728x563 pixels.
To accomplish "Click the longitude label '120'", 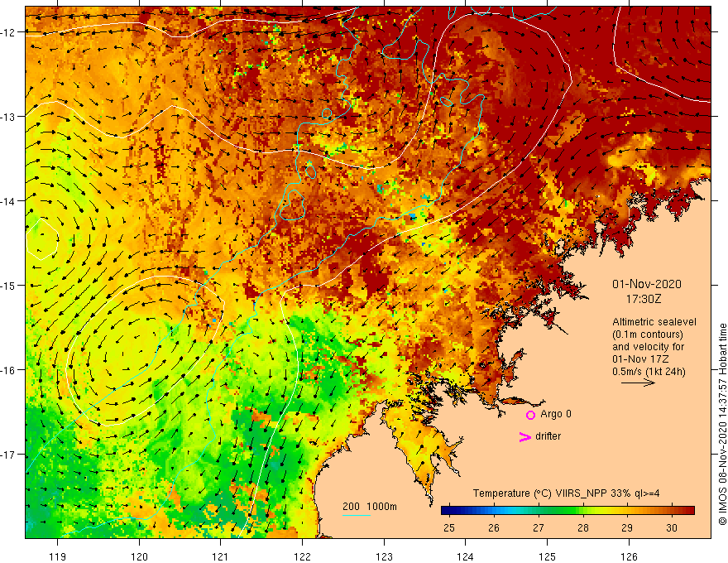I will (139, 556).
